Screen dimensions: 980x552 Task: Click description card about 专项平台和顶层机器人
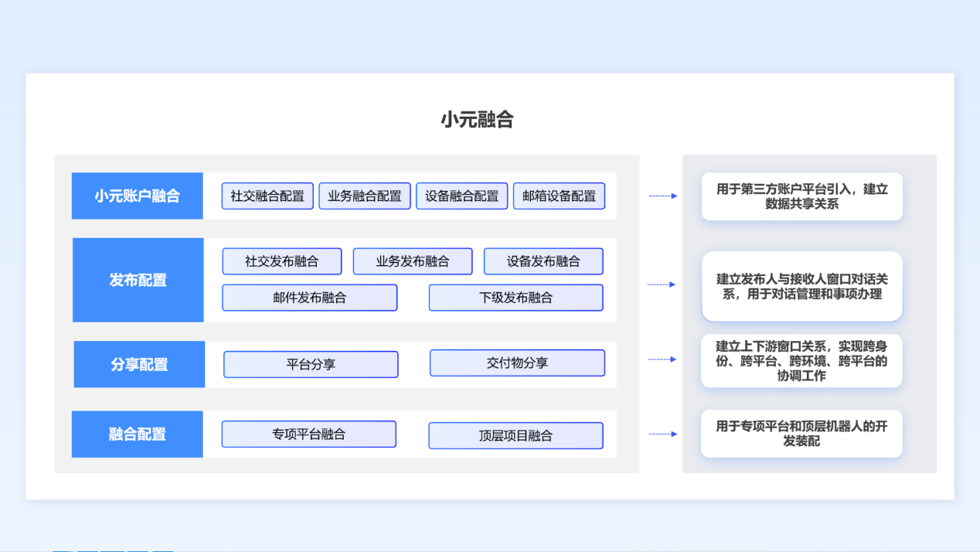pos(802,434)
